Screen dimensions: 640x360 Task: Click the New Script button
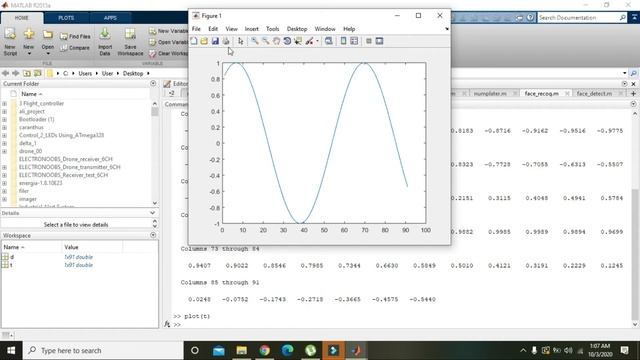click(10, 42)
